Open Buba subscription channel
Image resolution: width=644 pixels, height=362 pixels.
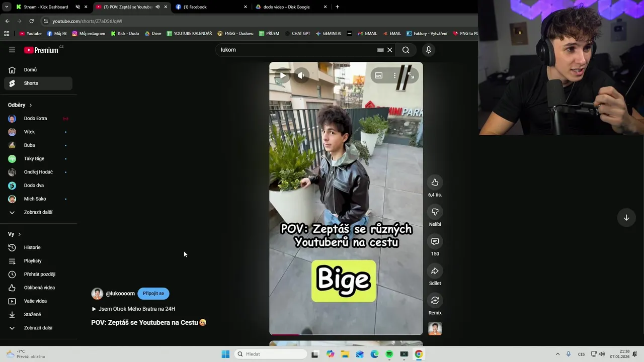38,145
